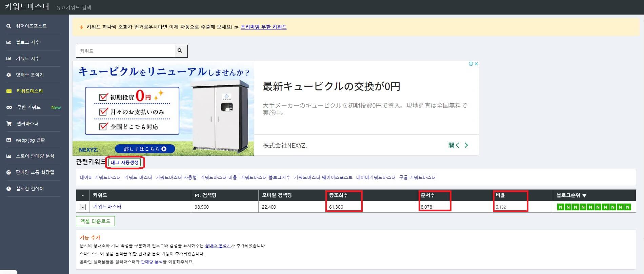The image size is (644, 274).
Task: Click the 0.132 ratio value
Action: coord(501,207)
